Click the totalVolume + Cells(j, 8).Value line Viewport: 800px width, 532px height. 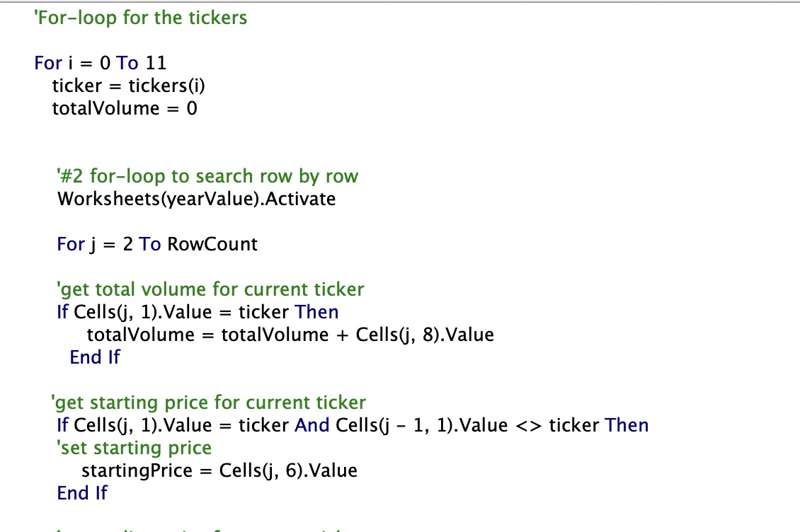[x=290, y=335]
